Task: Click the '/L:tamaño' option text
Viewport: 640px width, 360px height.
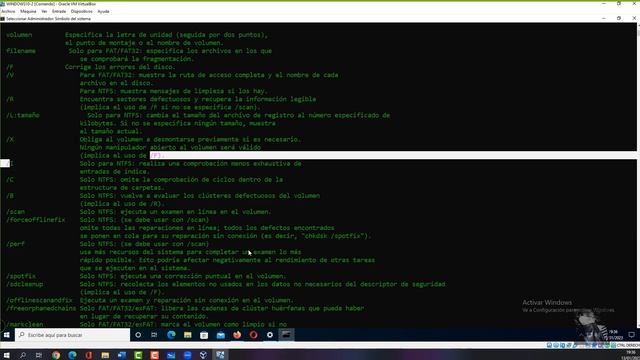Action: [x=23, y=115]
